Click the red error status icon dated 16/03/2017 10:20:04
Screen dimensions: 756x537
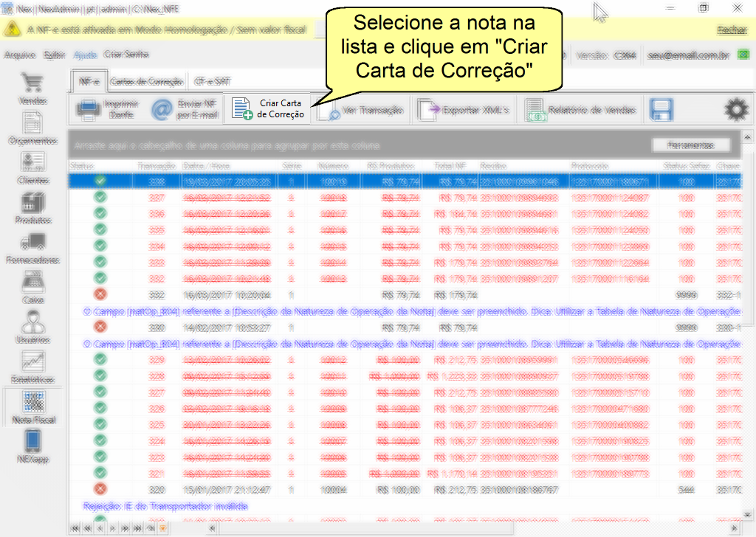click(100, 295)
